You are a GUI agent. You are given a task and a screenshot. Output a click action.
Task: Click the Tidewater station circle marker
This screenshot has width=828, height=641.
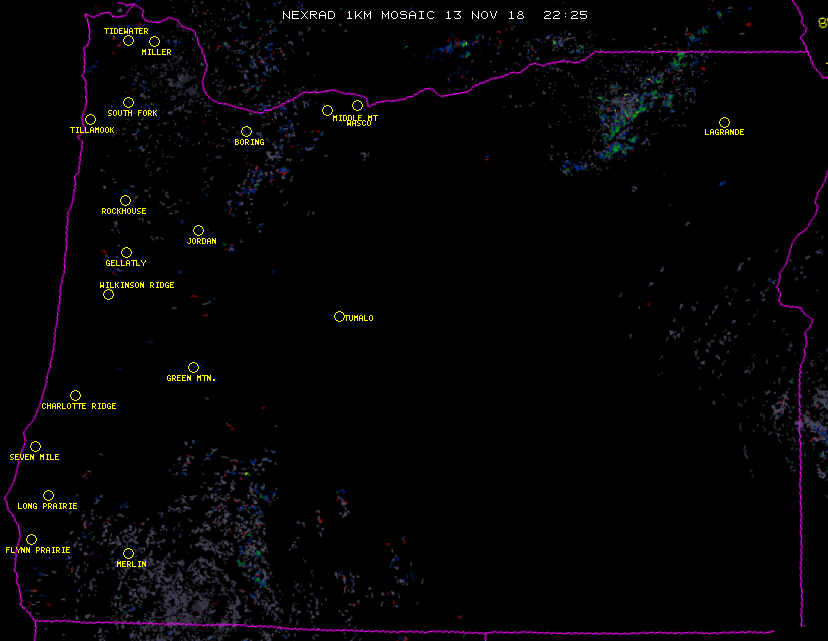[x=128, y=41]
